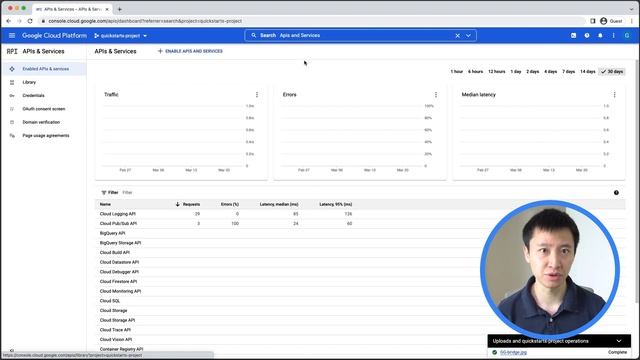Screen dimensions: 640x360
Task: Open the Guest profile button in browser
Action: pyautogui.click(x=611, y=21)
